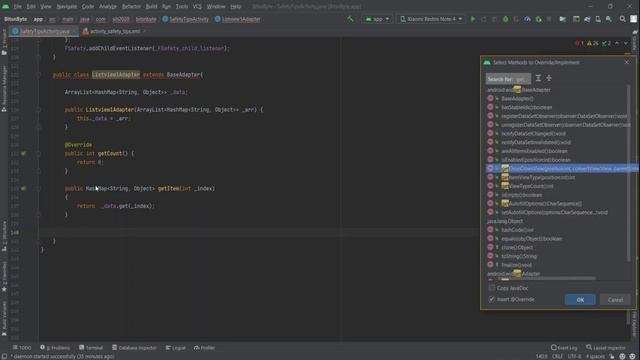Click override gutter icon beside getCount
The height and width of the screenshot is (360, 640).
coord(23,153)
